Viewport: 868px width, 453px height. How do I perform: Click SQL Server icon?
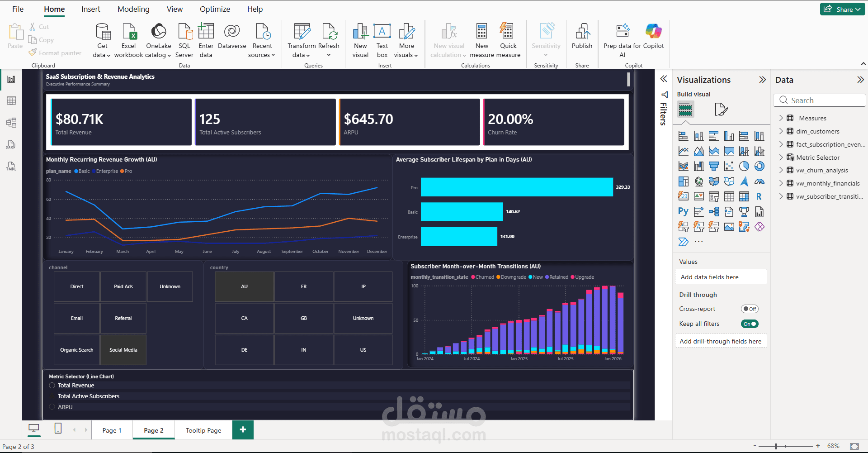(184, 32)
